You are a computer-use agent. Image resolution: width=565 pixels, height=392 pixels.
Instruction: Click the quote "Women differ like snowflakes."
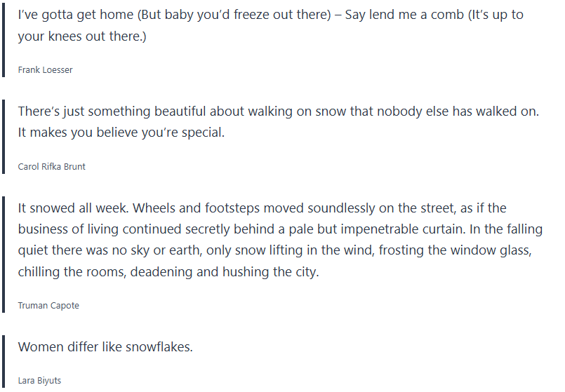(105, 347)
